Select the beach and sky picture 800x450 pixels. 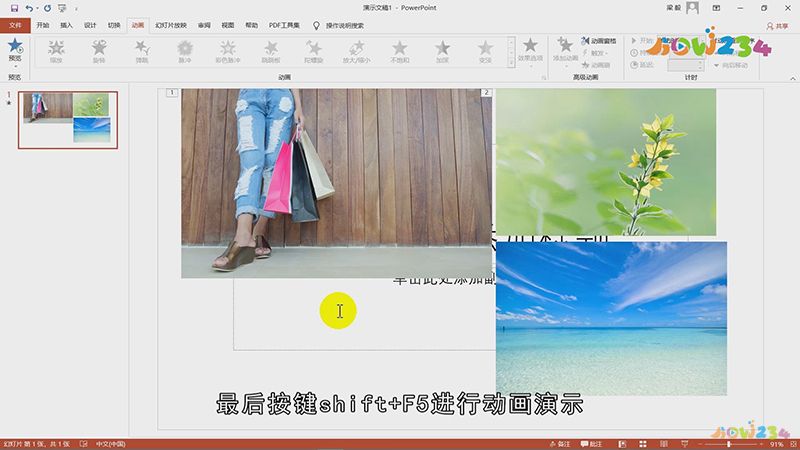pyautogui.click(x=611, y=318)
